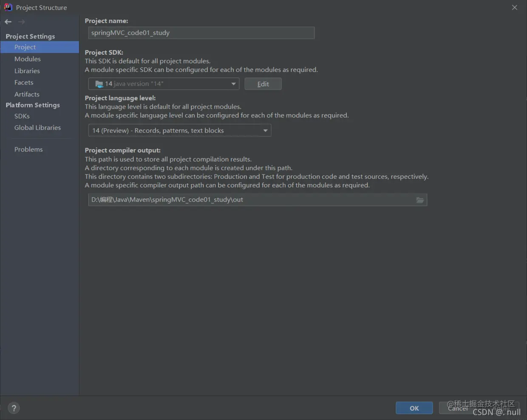The height and width of the screenshot is (420, 527).
Task: Click the Platform Settings heading
Action: point(33,105)
